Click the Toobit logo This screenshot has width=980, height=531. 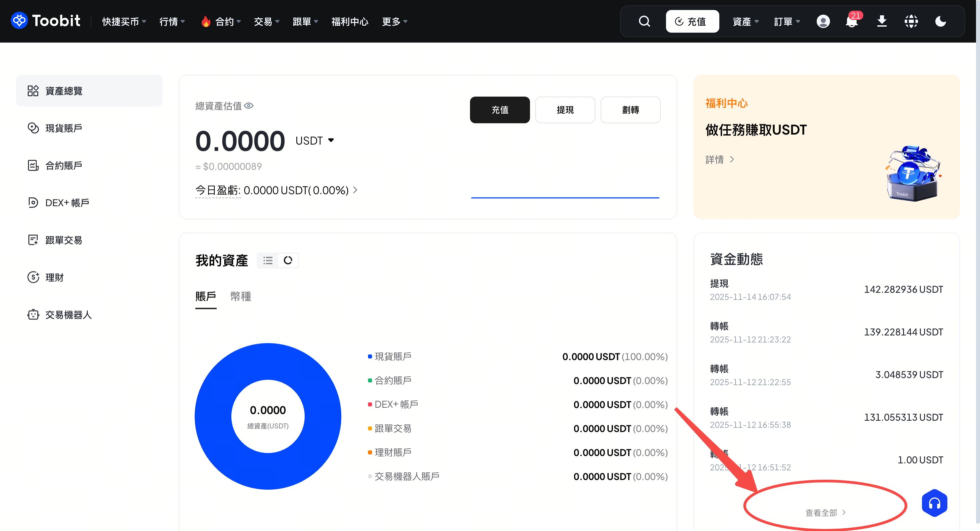[x=46, y=21]
